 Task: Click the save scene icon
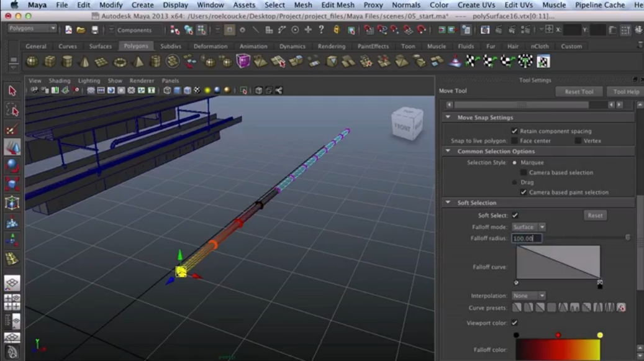[94, 30]
